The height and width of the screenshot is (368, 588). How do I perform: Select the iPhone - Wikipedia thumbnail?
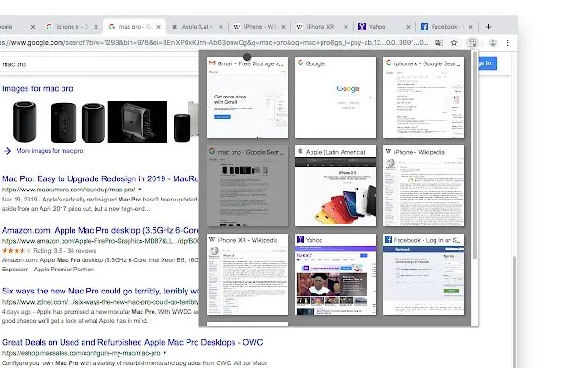click(424, 186)
